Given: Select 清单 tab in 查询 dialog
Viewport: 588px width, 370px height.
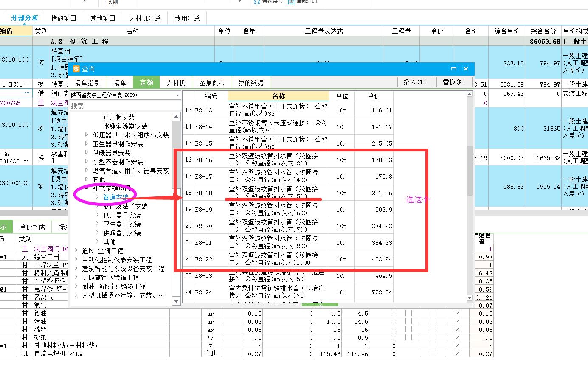Looking at the screenshot, I should tap(120, 83).
